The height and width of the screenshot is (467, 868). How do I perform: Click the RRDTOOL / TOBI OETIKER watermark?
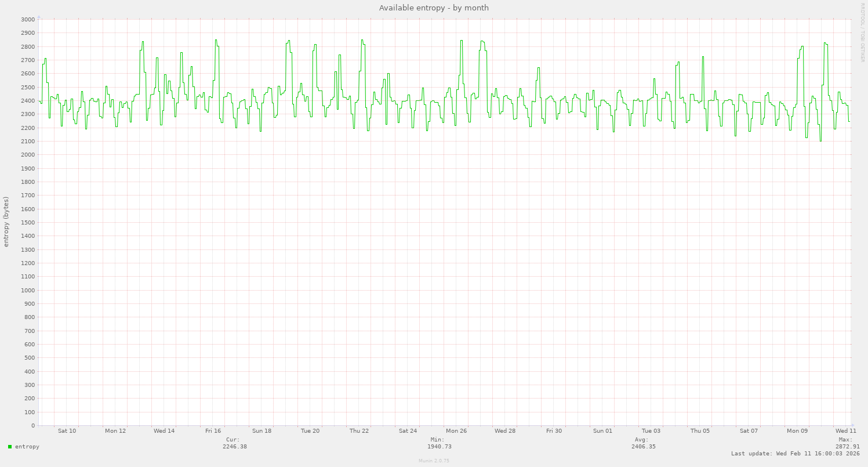(862, 32)
